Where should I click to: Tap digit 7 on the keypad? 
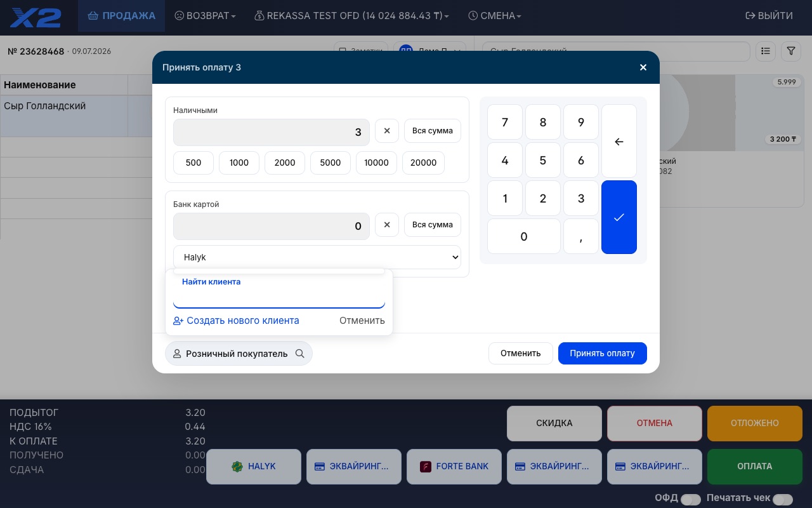coord(505,122)
